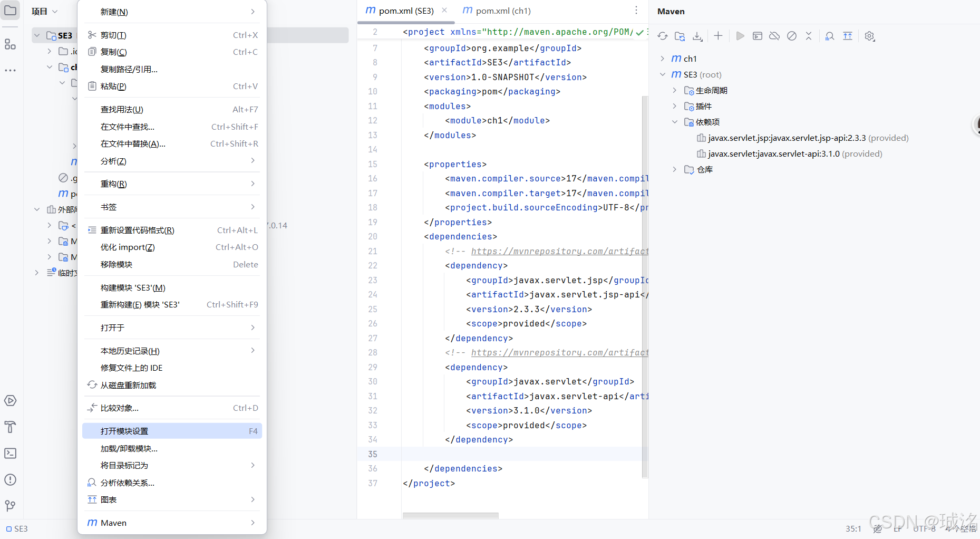The width and height of the screenshot is (980, 539).
Task: Select 从磁盘重新加载 menu item
Action: click(x=172, y=385)
